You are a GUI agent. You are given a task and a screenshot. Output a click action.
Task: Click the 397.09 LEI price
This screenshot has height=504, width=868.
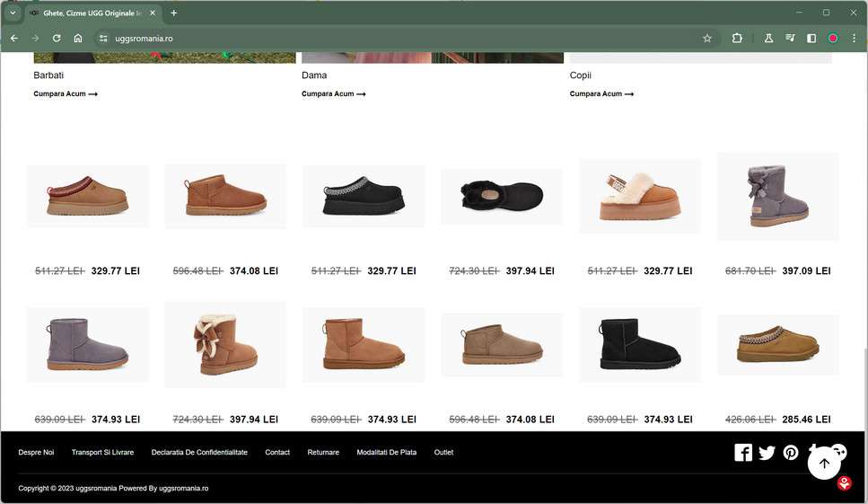point(806,270)
